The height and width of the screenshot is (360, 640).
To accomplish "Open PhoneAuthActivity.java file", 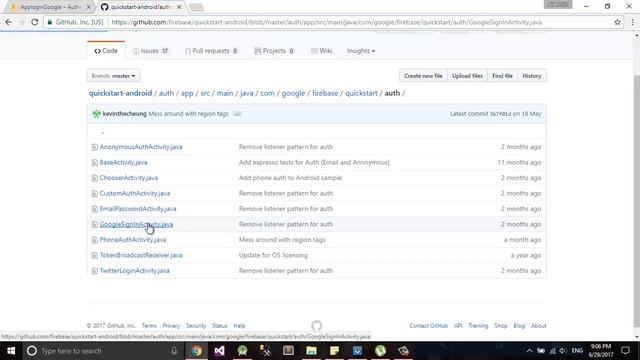I will point(133,240).
